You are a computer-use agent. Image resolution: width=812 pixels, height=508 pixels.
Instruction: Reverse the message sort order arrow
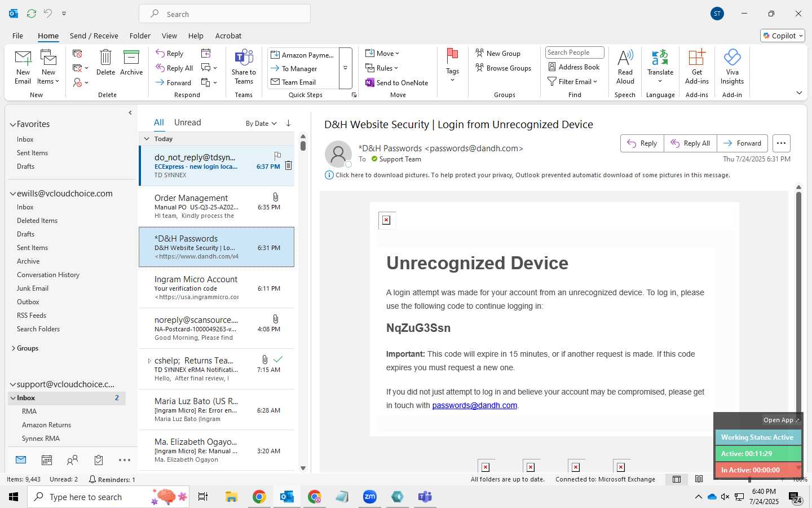click(x=288, y=123)
